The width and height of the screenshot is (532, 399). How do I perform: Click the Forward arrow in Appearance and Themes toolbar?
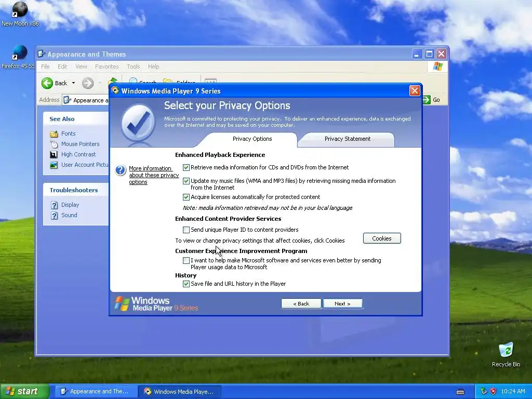pyautogui.click(x=87, y=83)
